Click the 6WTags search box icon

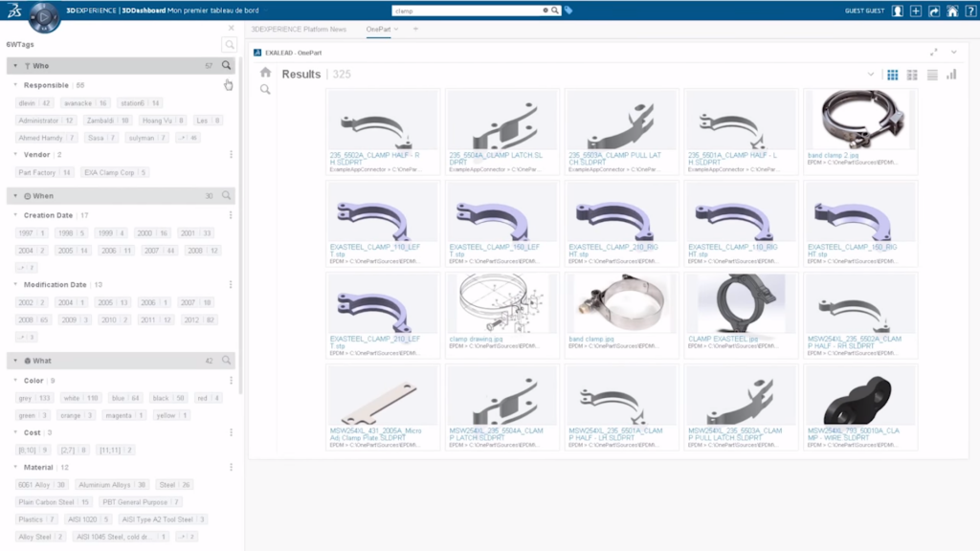tap(230, 44)
